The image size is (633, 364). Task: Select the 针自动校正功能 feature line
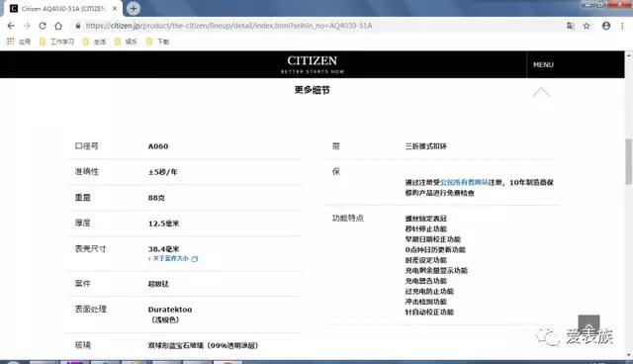(x=429, y=312)
